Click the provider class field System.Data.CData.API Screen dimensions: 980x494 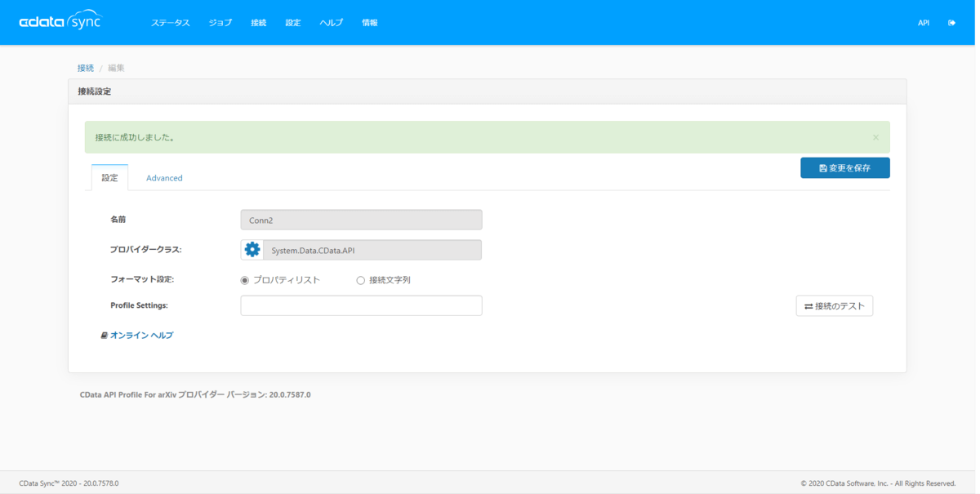pos(372,250)
